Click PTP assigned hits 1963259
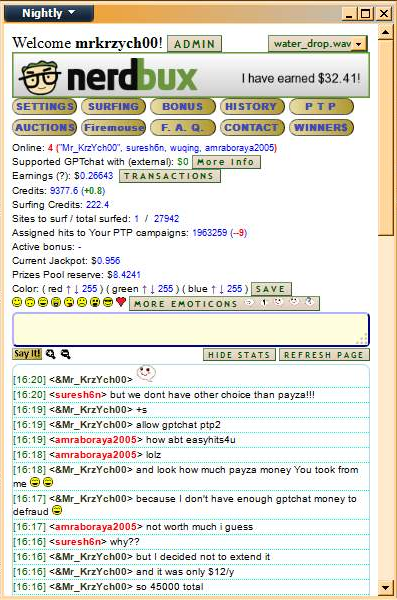 [x=210, y=233]
